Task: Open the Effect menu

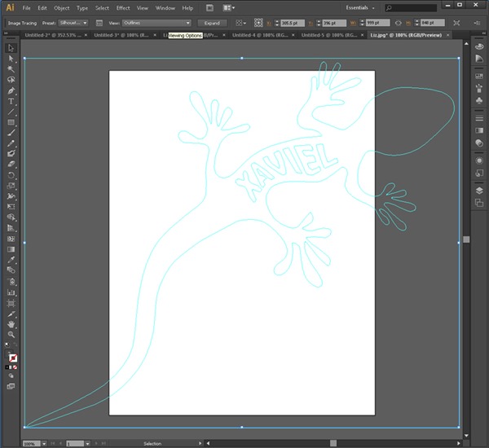Action: pyautogui.click(x=123, y=8)
